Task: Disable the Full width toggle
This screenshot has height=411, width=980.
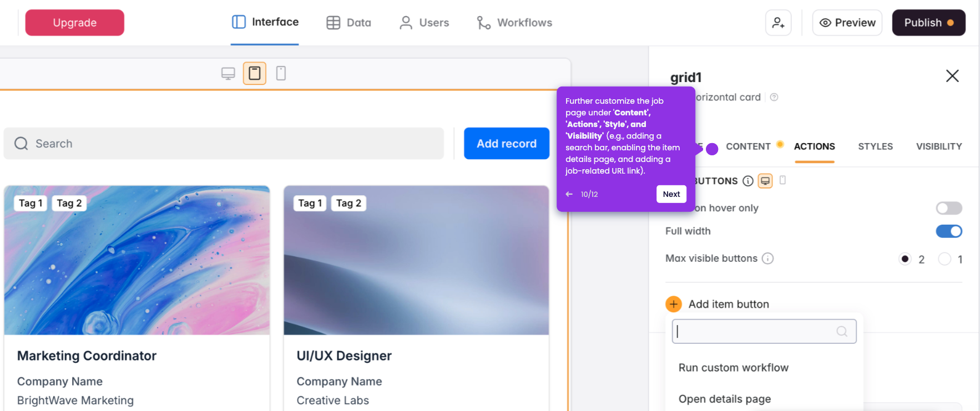Action: point(949,231)
